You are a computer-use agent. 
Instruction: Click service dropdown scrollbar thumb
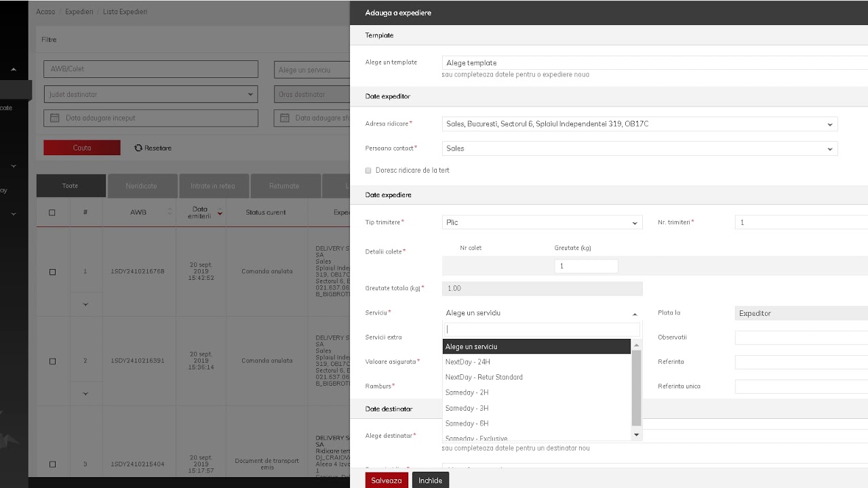pyautogui.click(x=636, y=388)
